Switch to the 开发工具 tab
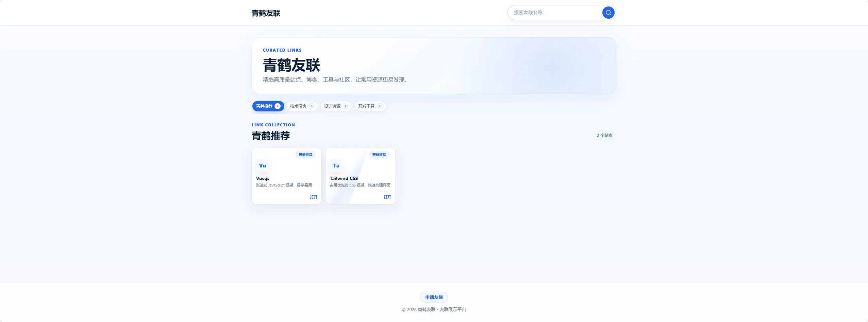The image size is (868, 322). click(370, 106)
